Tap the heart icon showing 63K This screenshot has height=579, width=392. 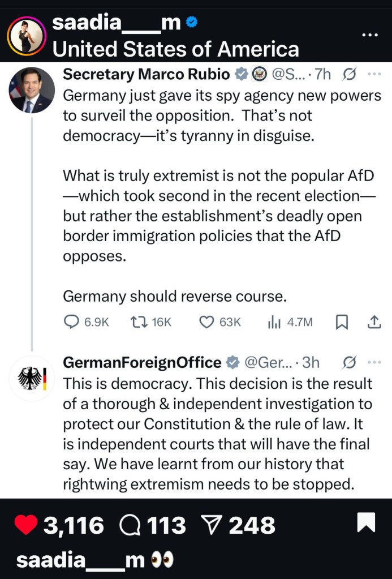206,322
